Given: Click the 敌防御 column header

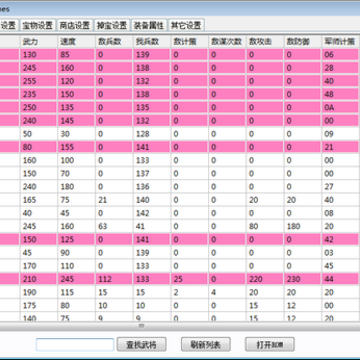Looking at the screenshot, I should point(303,42).
